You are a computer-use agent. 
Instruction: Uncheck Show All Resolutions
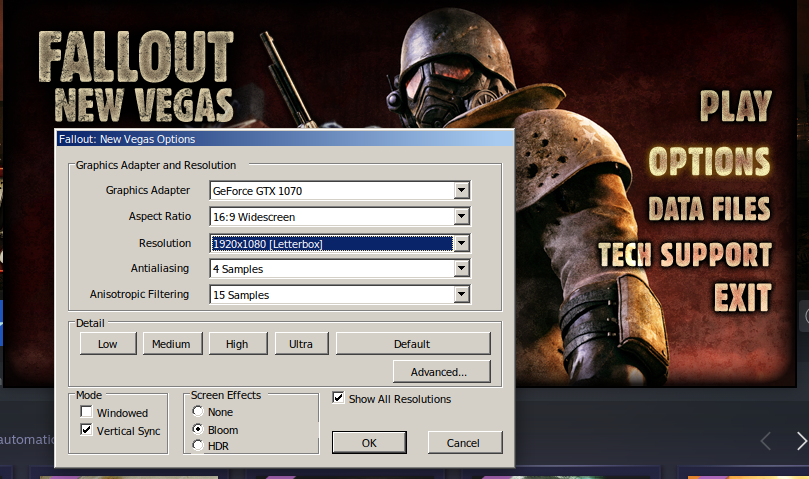pyautogui.click(x=339, y=398)
